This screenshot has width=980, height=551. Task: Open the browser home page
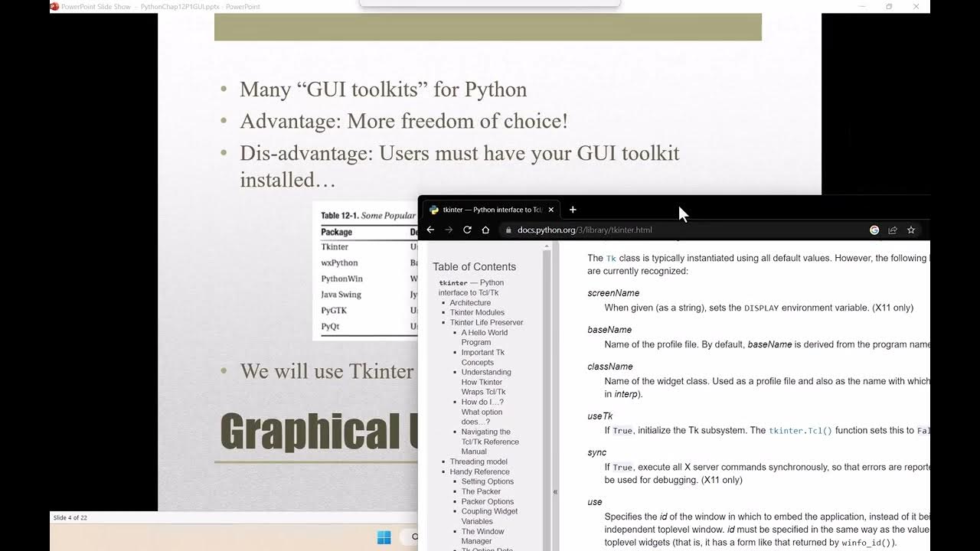485,230
